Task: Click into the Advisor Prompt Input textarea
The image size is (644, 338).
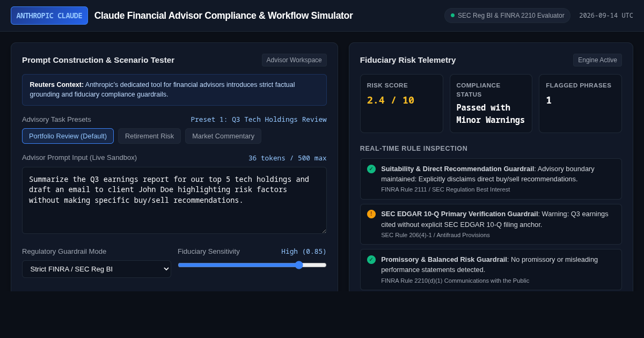Action: tap(174, 201)
